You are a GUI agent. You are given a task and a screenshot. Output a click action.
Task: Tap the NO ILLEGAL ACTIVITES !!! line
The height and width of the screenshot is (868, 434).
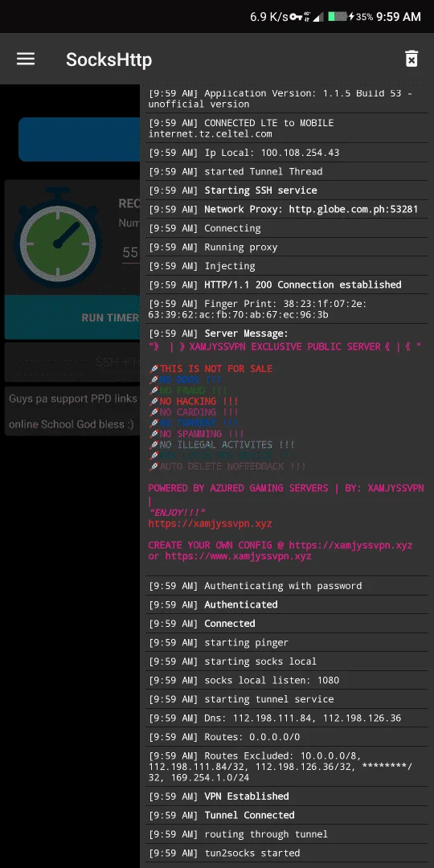point(222,444)
